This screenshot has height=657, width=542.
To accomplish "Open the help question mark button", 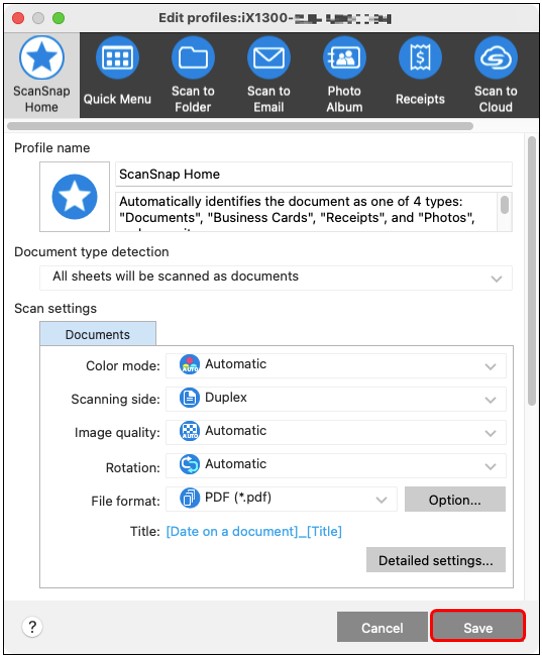I will [x=32, y=627].
